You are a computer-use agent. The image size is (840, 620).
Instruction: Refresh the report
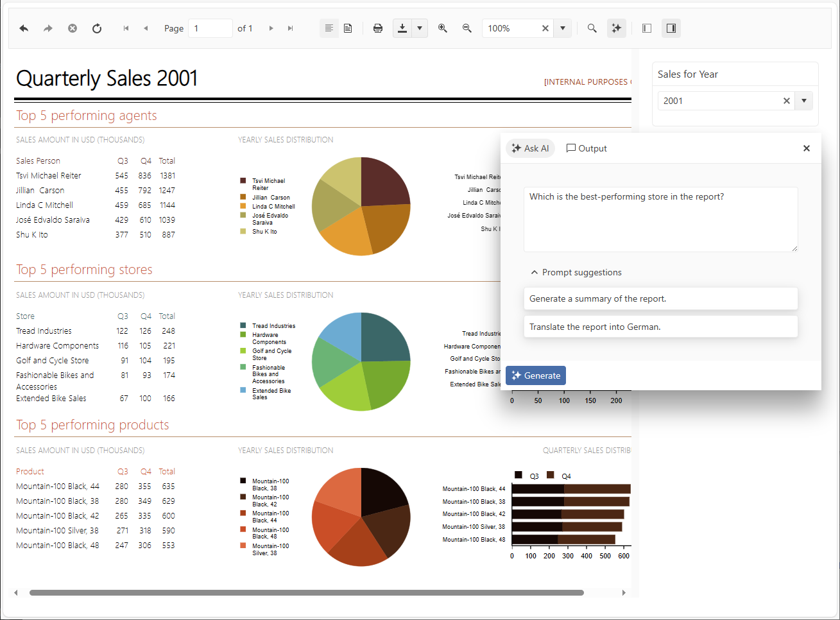point(97,28)
